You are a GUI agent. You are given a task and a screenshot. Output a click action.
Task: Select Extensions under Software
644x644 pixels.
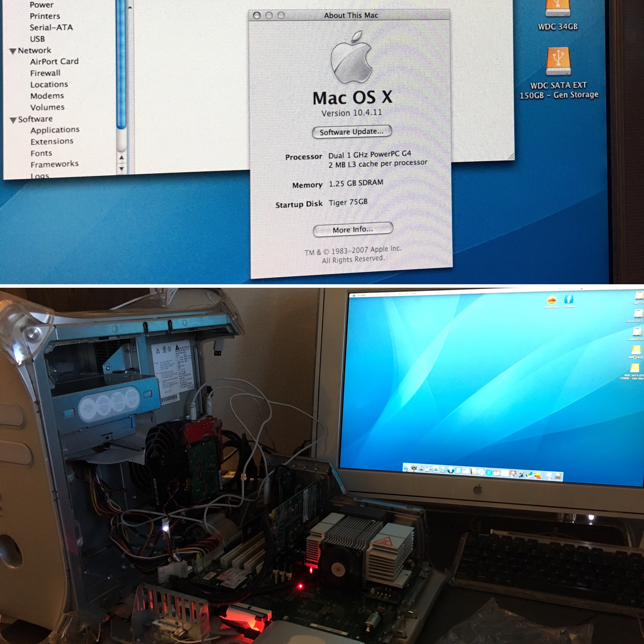(52, 141)
